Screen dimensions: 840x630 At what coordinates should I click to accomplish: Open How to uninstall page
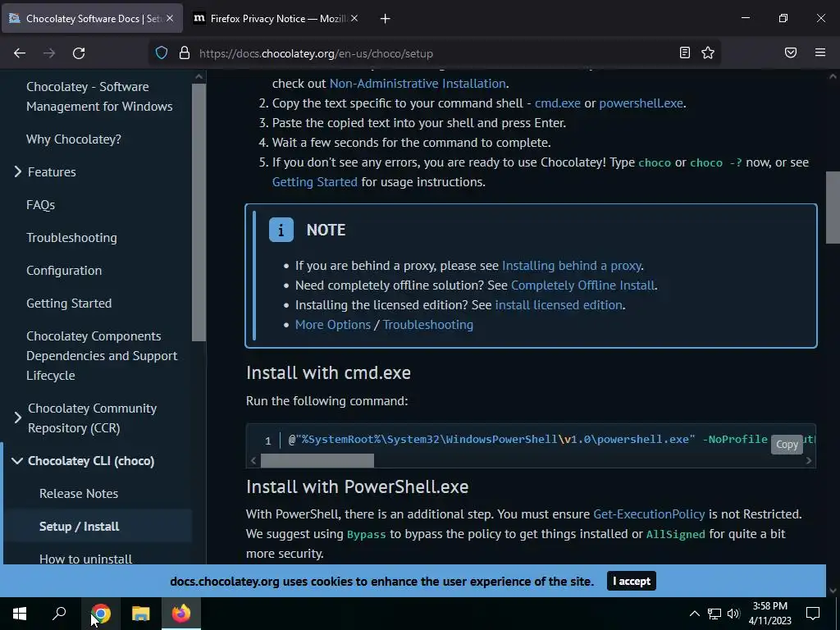(x=85, y=559)
